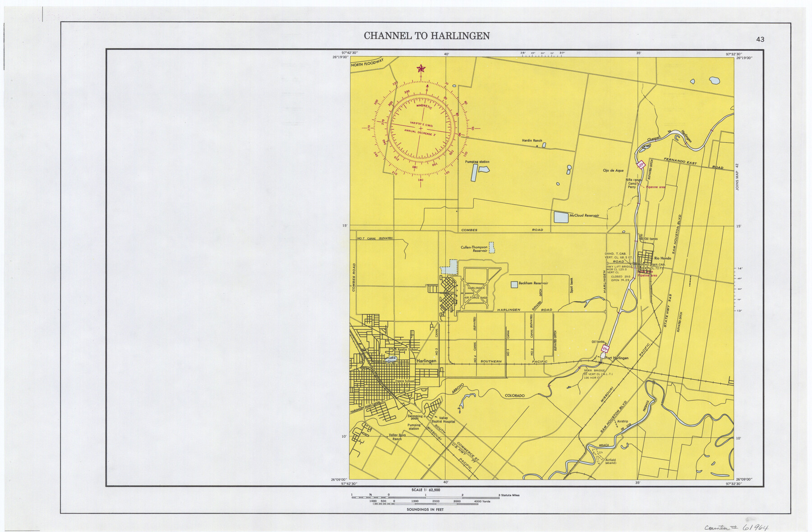Screen dimensions: 812x532
Task: Click the 'CHANNEL TO HARLINGEN' map title
Action: pos(427,36)
